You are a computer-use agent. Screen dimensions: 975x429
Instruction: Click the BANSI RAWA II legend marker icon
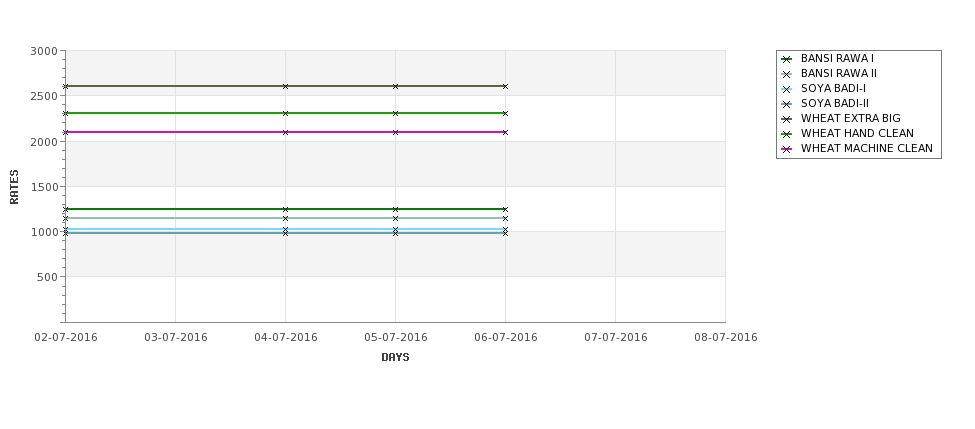point(787,74)
